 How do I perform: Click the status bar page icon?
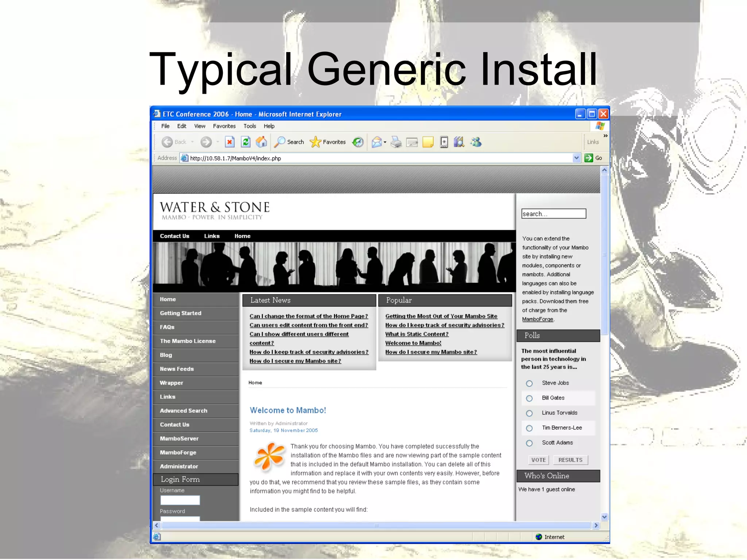point(157,537)
